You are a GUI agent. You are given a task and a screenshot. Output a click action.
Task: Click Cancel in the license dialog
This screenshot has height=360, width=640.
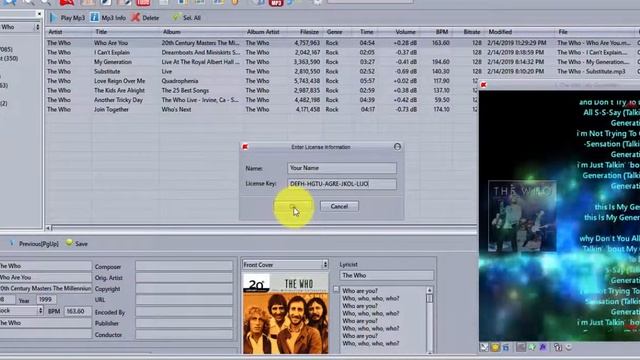[x=339, y=206]
